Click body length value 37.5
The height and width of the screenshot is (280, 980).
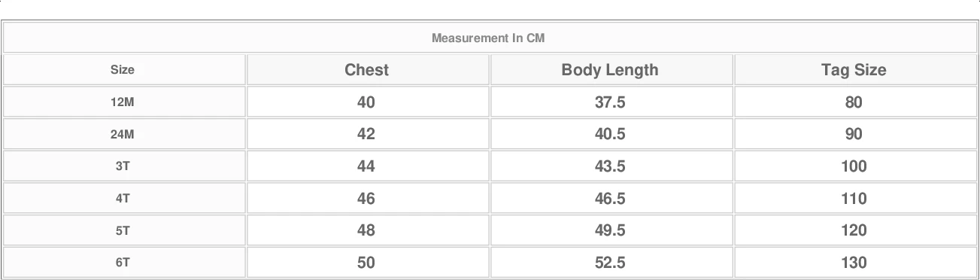610,102
